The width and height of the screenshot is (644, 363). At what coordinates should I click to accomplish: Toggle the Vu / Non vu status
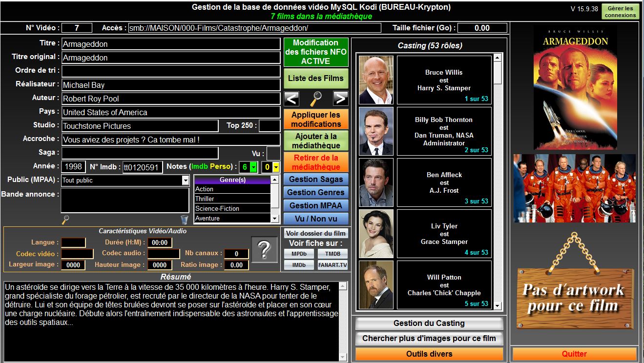(316, 219)
